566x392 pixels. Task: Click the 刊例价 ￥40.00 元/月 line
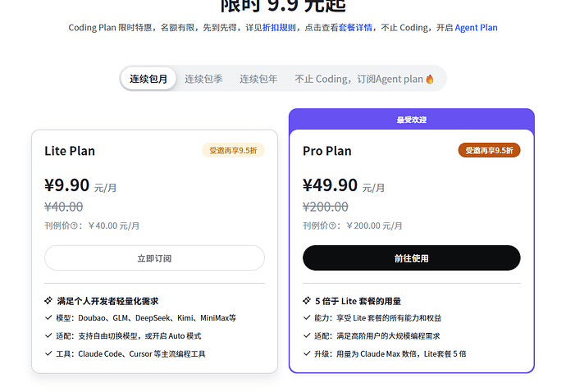coord(92,226)
